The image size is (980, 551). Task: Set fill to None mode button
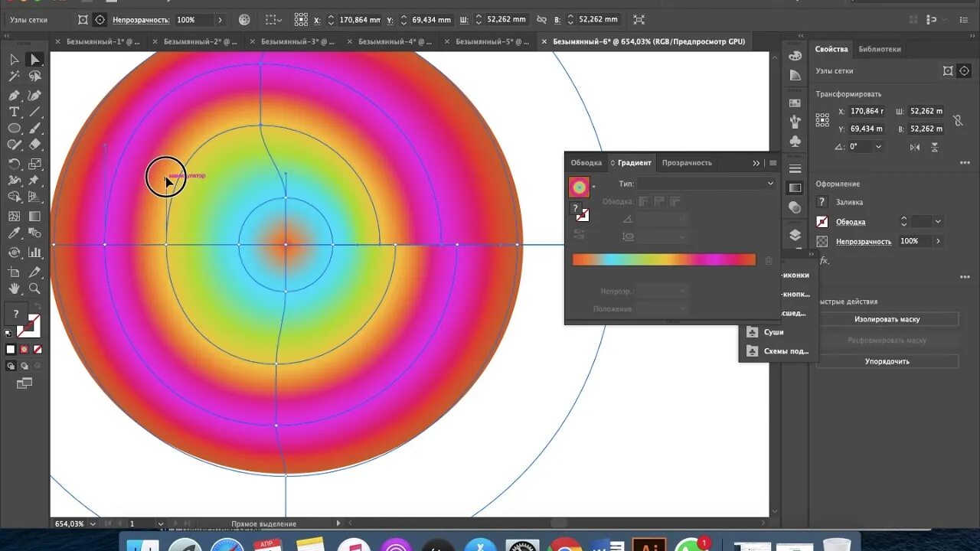[37, 349]
